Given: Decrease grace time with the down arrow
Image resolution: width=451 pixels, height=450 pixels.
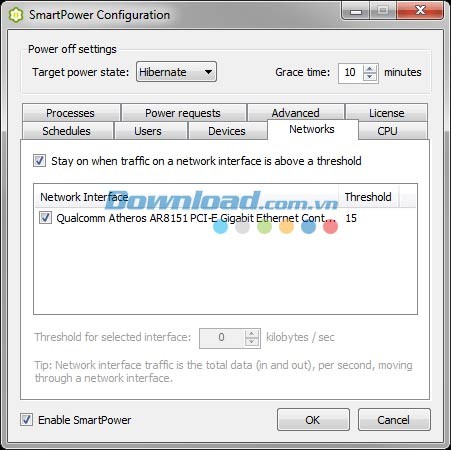Looking at the screenshot, I should tap(369, 77).
